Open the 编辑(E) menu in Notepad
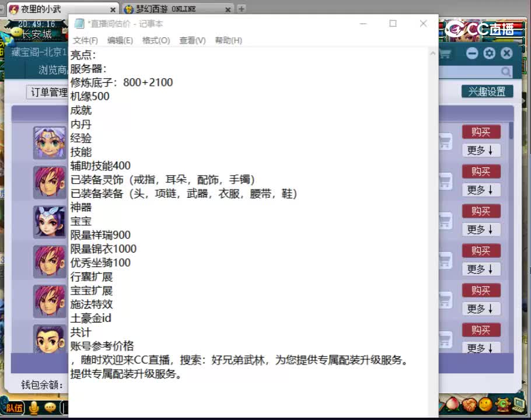 (120, 40)
